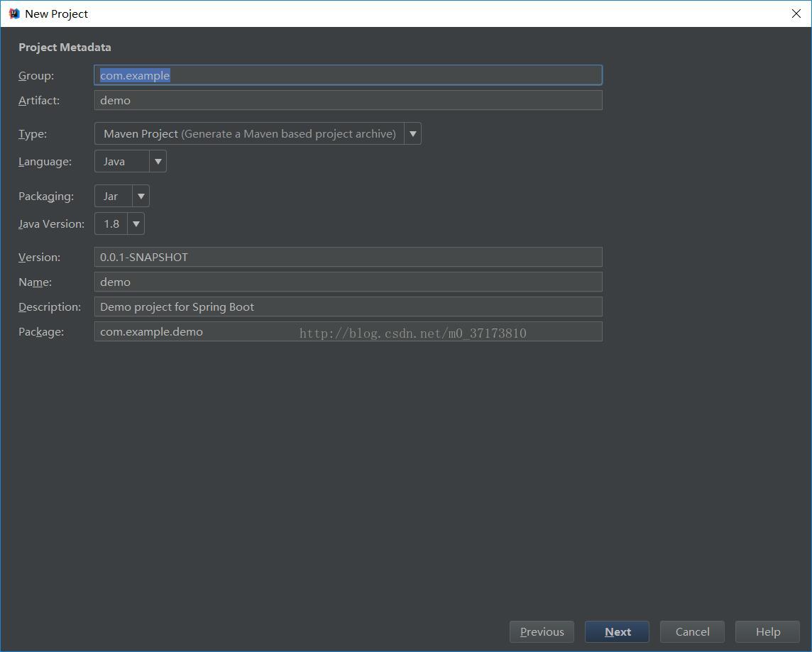The height and width of the screenshot is (652, 812).
Task: Click the Project Metadata heading
Action: click(65, 47)
